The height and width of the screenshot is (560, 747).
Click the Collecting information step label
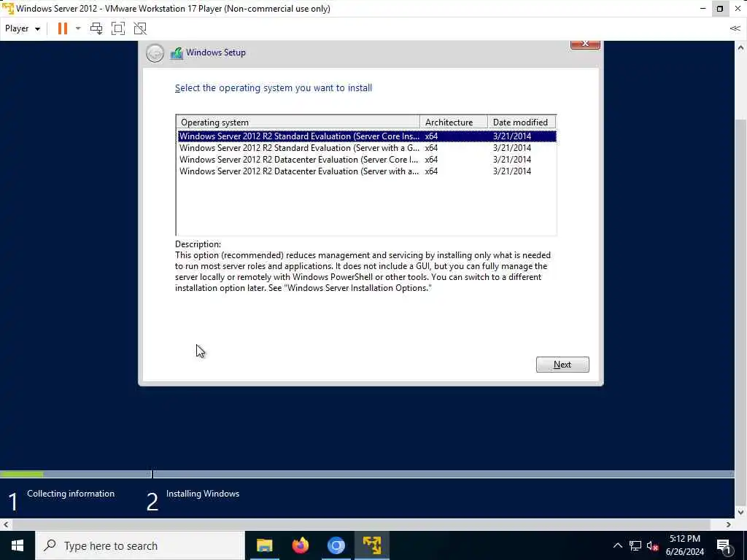click(x=71, y=494)
